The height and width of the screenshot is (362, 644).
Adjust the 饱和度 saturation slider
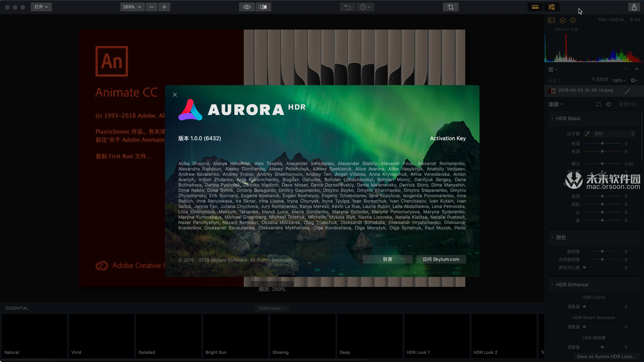(602, 251)
